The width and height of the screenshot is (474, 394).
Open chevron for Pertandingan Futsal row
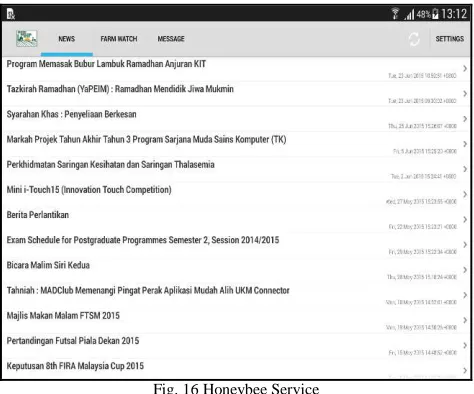pos(465,345)
